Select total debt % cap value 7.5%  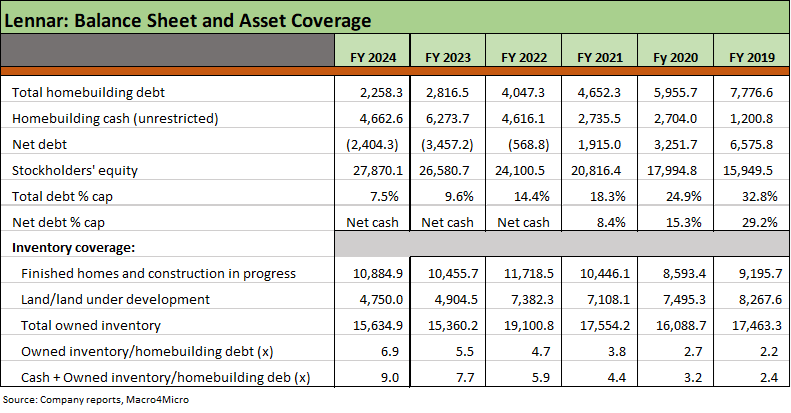[x=384, y=197]
